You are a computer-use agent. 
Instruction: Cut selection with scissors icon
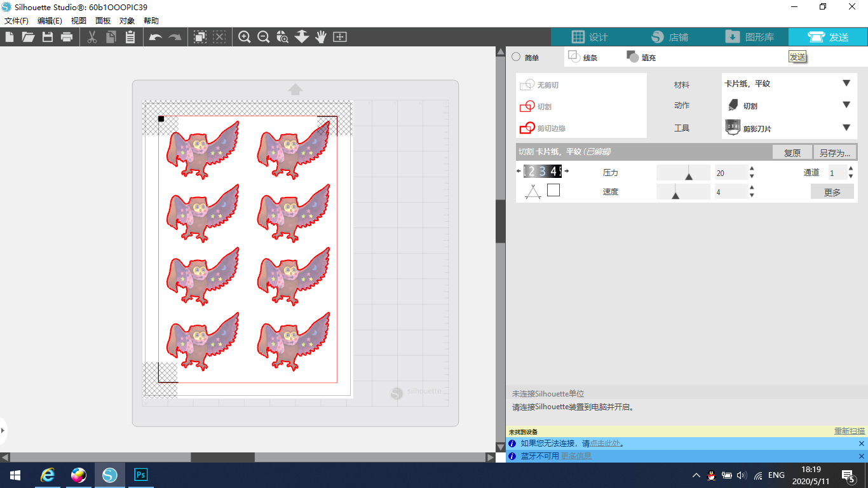click(x=92, y=37)
